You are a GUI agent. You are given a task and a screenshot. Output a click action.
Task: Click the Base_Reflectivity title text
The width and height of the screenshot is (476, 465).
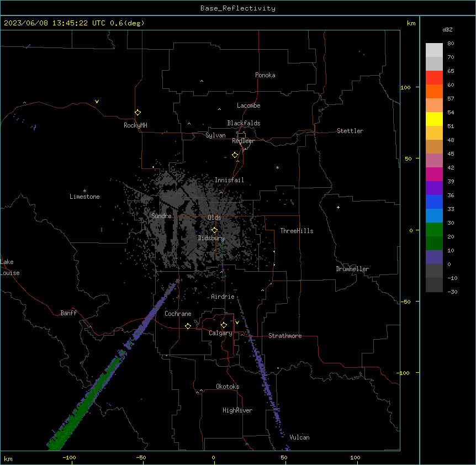(238, 8)
